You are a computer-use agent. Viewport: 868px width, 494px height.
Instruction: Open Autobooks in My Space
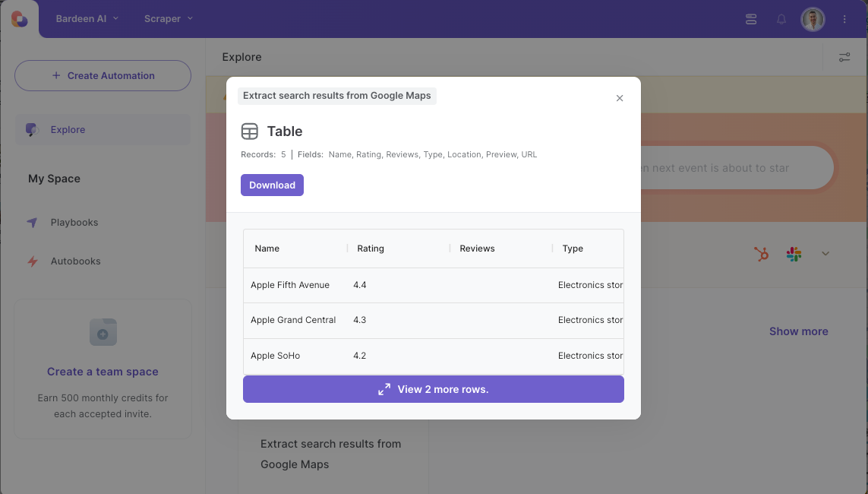coord(75,261)
